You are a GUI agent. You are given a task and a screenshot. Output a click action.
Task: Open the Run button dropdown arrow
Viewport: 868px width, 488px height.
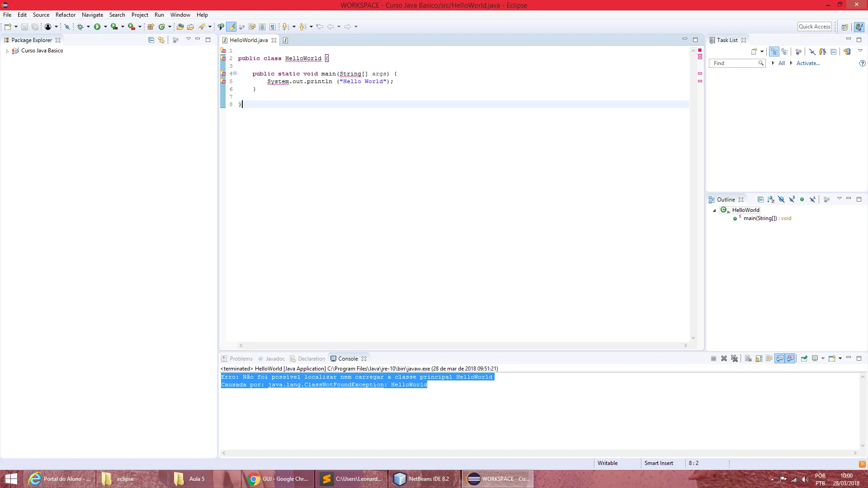105,27
